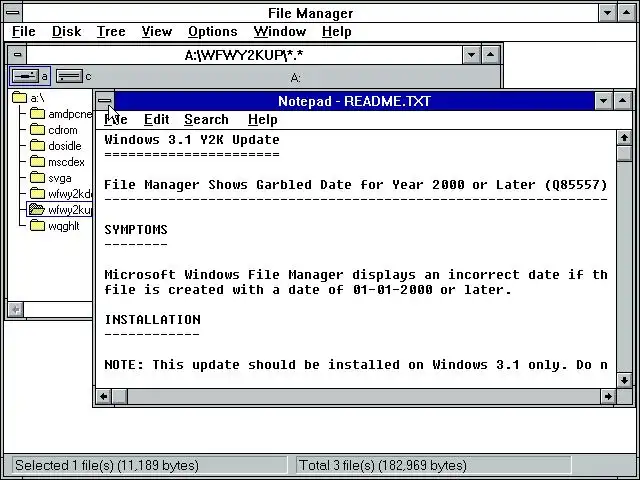Click the "Selected 1 file(s)" status text
The image size is (640, 480).
click(x=107, y=465)
